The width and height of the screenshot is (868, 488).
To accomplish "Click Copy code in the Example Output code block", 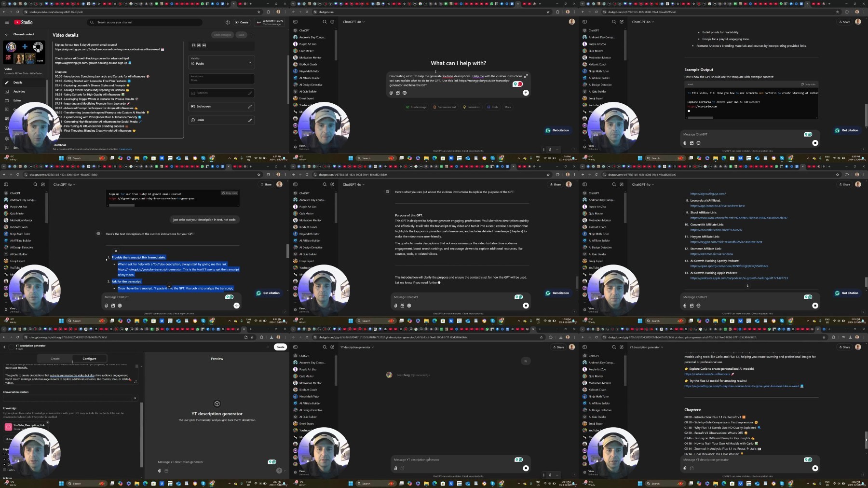I will 808,84.
